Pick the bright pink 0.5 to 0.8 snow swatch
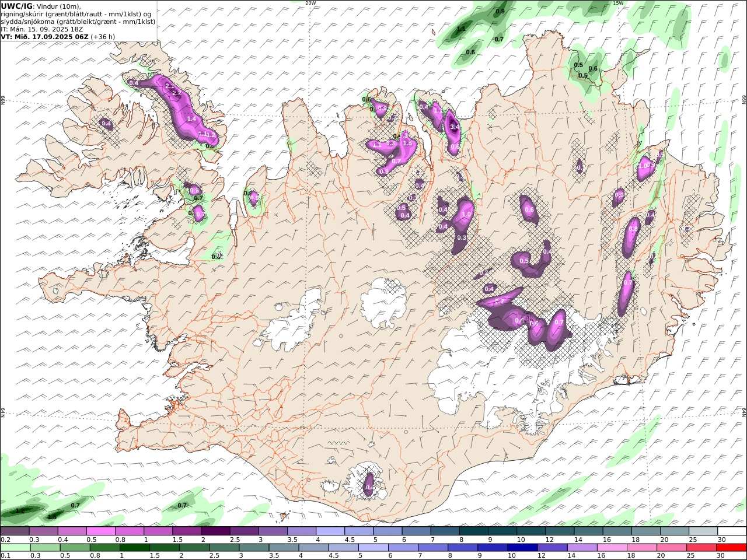747x560 pixels. [100, 531]
